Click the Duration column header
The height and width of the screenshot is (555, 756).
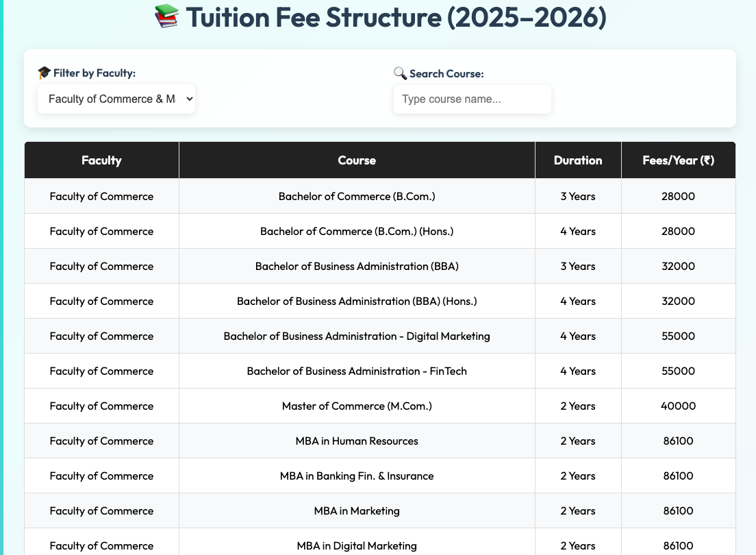[x=578, y=160]
